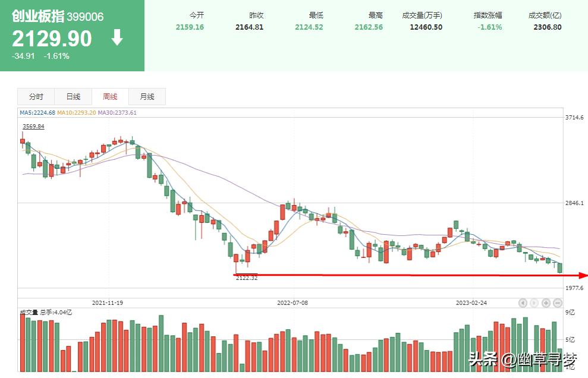This screenshot has width=588, height=378.
Task: Click the white down arrow beside 2129.90
Action: pyautogui.click(x=117, y=39)
